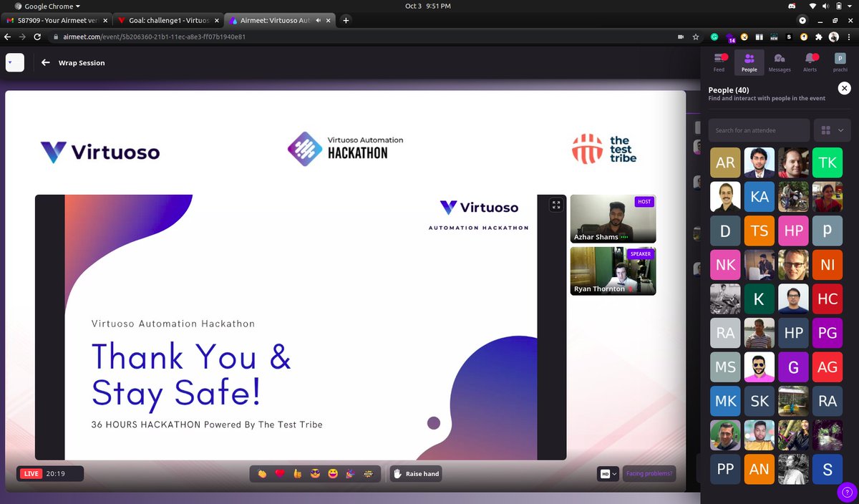Switch to the Goal: challenge1 browser tab
The image size is (859, 504).
[168, 21]
